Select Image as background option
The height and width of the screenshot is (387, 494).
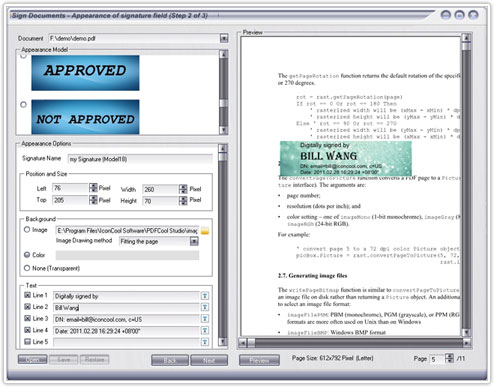(x=27, y=230)
